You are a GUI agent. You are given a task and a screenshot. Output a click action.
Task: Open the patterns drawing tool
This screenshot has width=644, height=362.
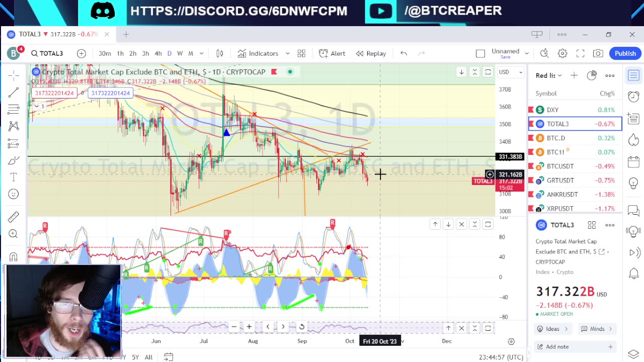tap(14, 126)
